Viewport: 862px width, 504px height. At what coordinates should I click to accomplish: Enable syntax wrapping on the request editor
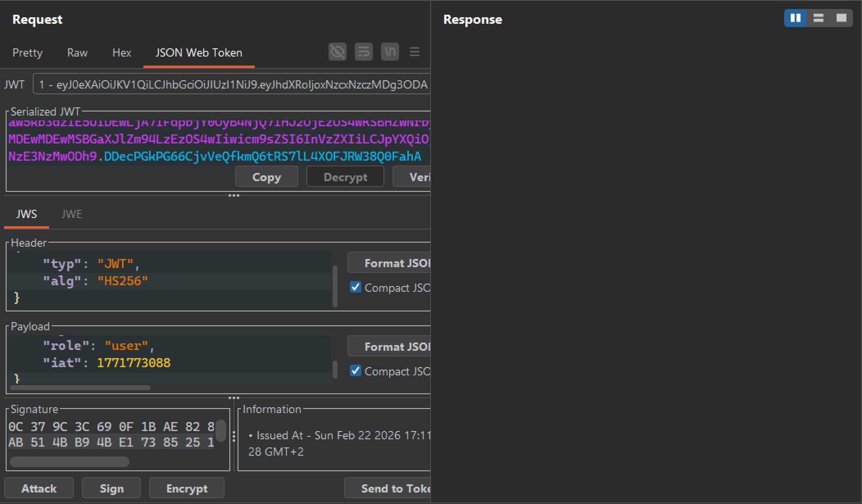(363, 52)
